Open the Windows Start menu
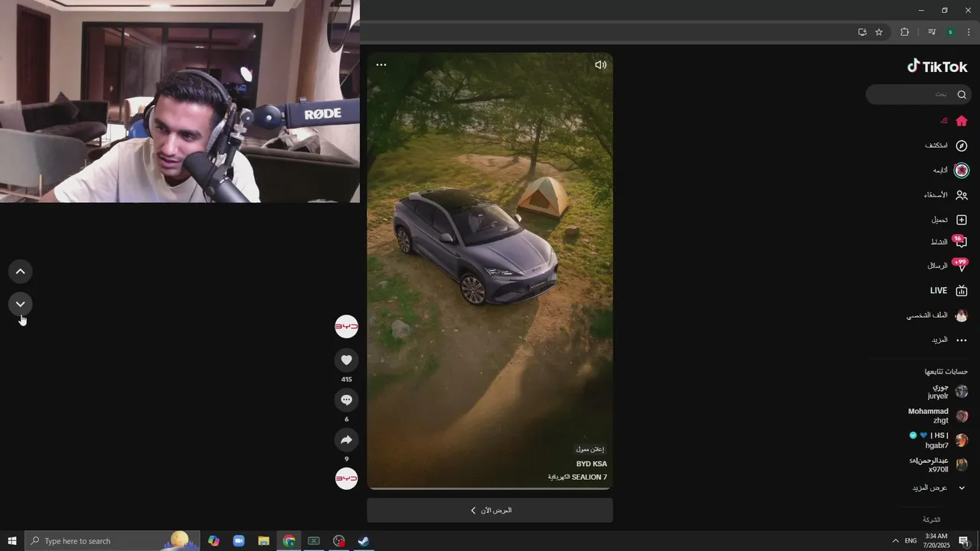 point(12,541)
